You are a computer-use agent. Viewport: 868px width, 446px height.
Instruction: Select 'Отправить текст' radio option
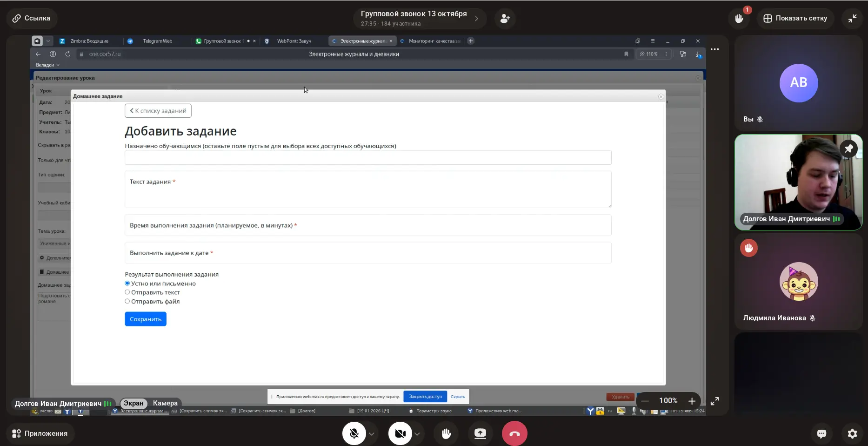[x=127, y=292]
